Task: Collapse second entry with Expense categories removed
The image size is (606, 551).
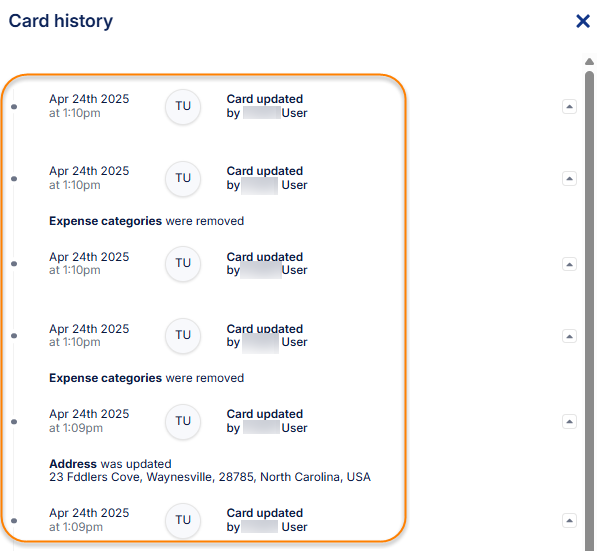Action: pyautogui.click(x=569, y=178)
